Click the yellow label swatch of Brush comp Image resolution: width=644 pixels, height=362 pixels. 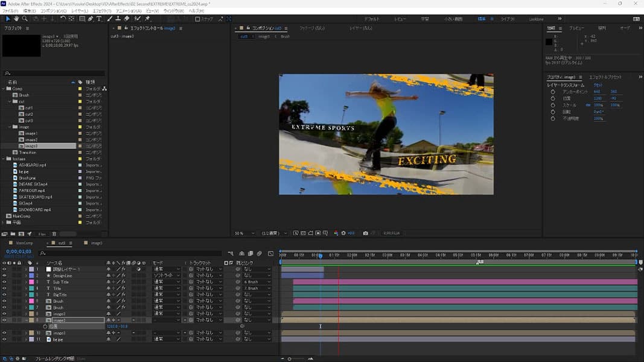[80, 95]
